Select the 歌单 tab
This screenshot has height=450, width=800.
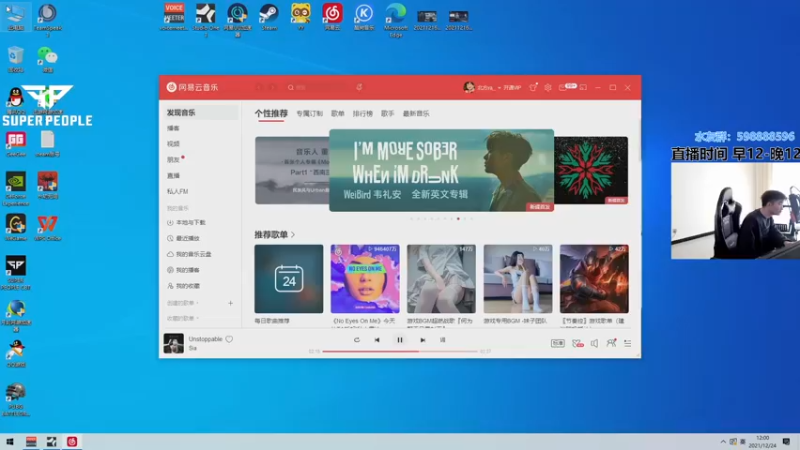pos(338,113)
